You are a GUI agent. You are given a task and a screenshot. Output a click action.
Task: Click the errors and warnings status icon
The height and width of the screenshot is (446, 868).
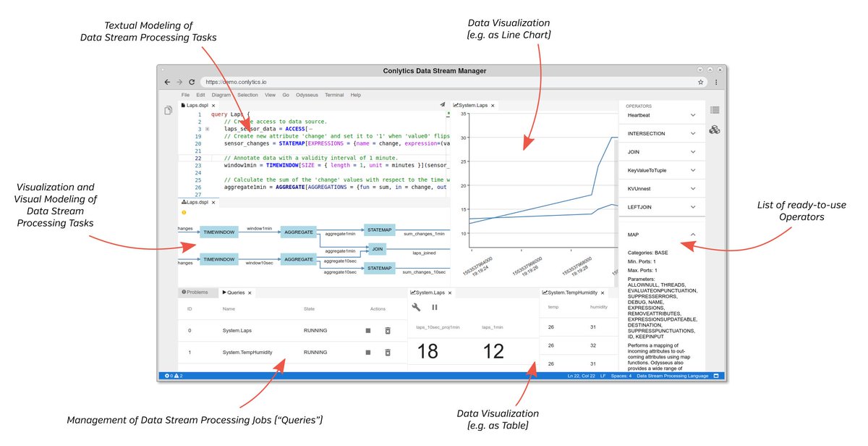click(174, 376)
